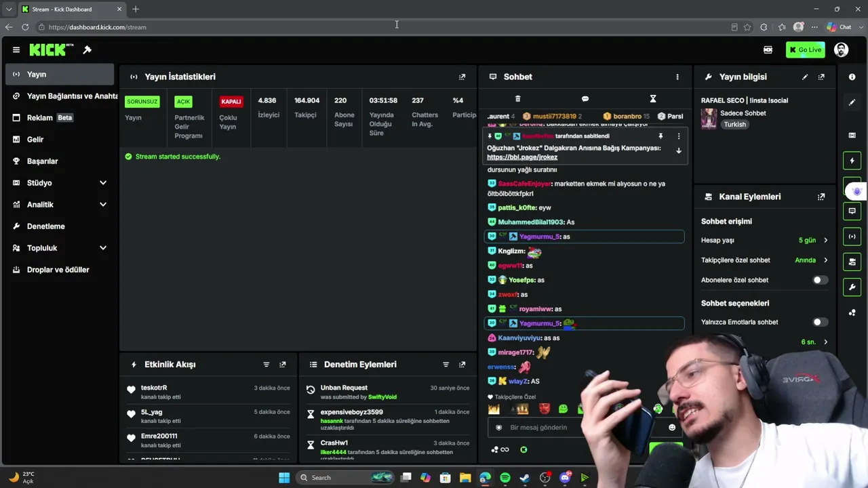Click the stream category thumbnail image
This screenshot has width=868, height=488.
[x=709, y=118]
